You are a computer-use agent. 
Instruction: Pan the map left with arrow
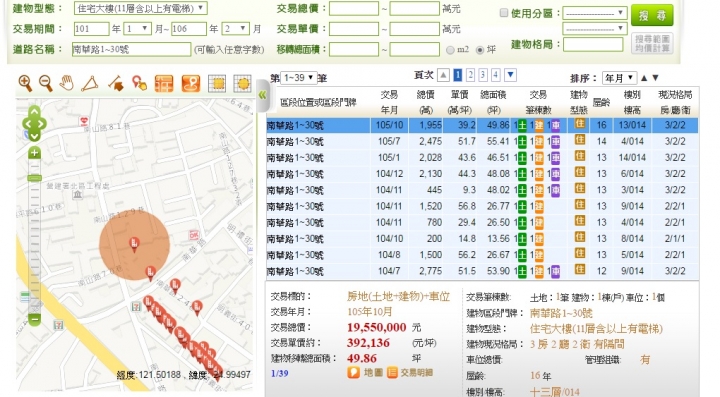coord(27,123)
